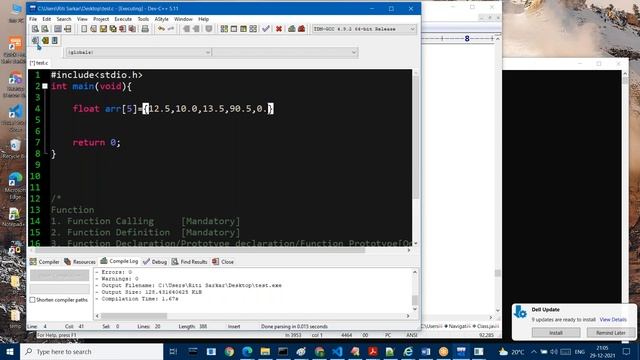640x360 pixels.
Task: Click the Toggle bookmark icon
Action: coord(55,40)
